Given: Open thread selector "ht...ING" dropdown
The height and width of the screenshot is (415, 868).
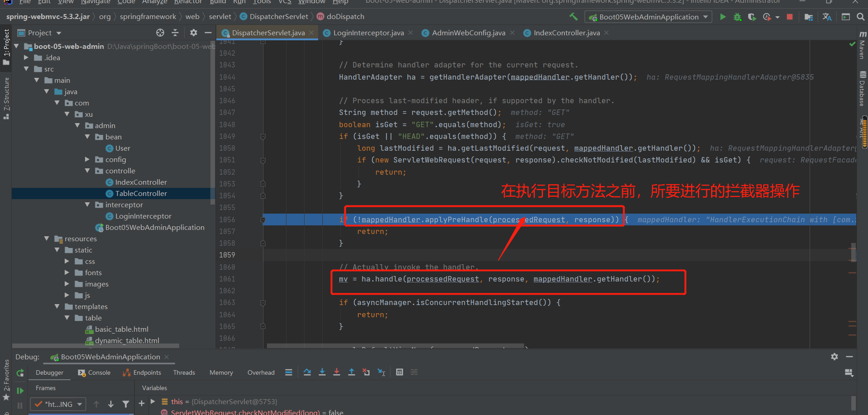Looking at the screenshot, I should [58, 404].
